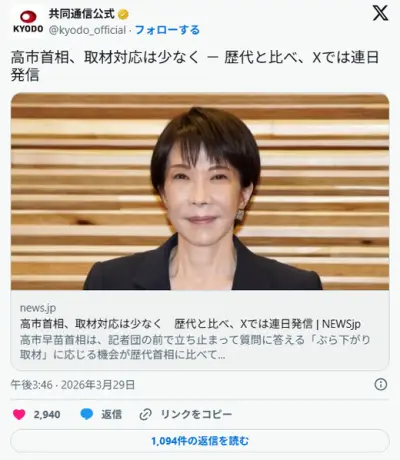
Task: Open the 共同通信公式 account name
Action: [x=82, y=14]
